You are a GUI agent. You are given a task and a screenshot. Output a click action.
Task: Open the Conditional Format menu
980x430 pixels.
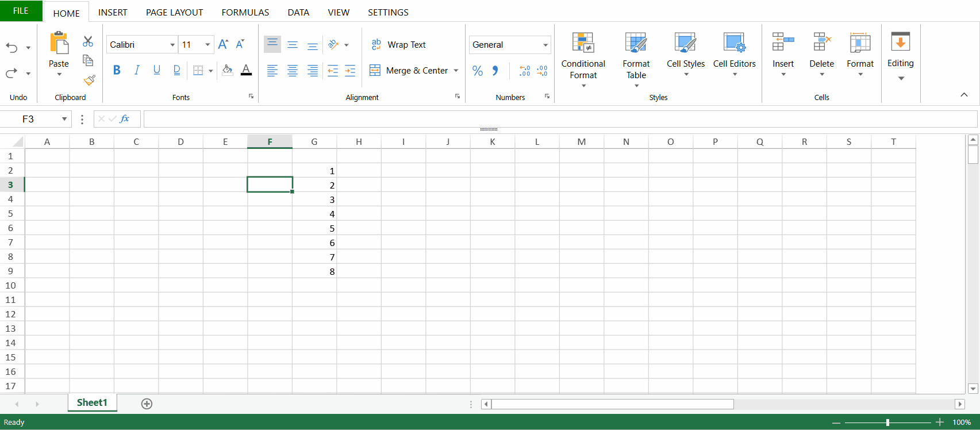[583, 60]
